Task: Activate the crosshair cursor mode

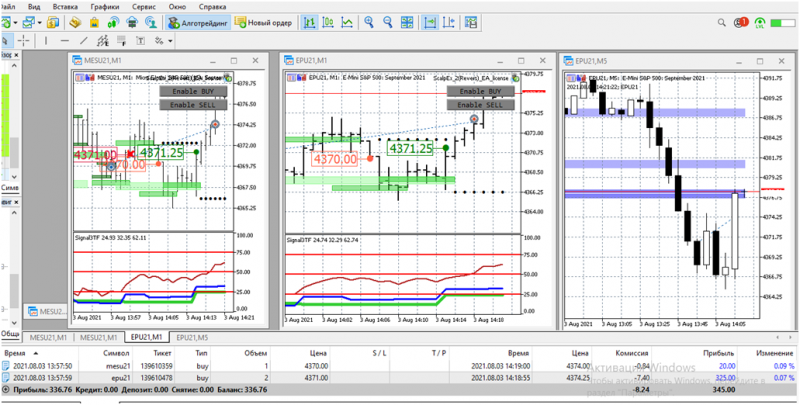Action: (24, 41)
